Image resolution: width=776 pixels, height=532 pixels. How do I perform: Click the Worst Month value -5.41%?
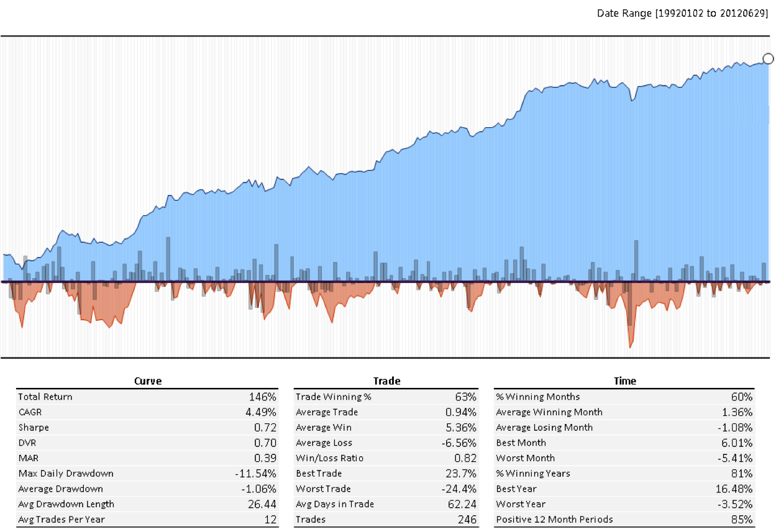[737, 458]
